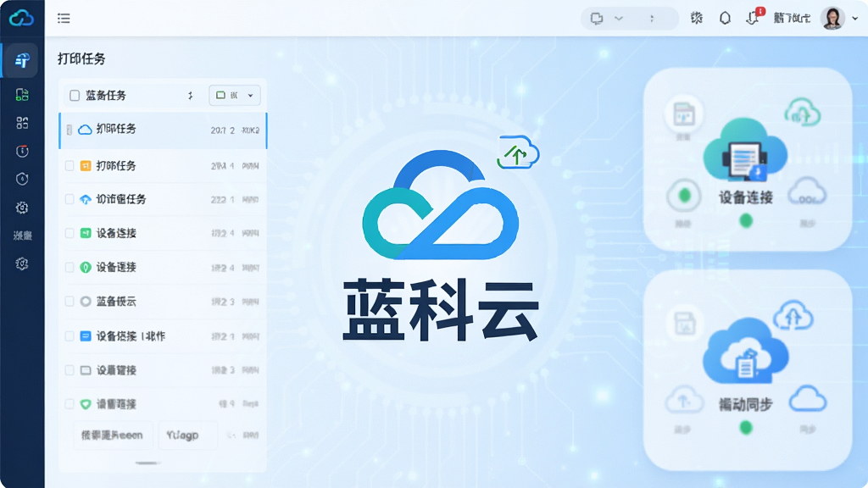The image size is (868, 488).
Task: Open the green-box dropdown in list header
Action: point(235,95)
